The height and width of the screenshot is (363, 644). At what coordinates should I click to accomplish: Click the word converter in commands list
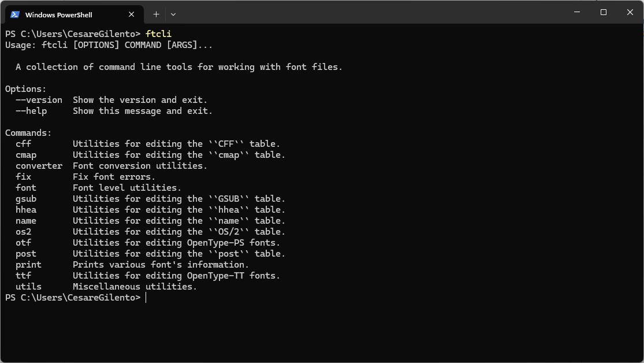[39, 166]
